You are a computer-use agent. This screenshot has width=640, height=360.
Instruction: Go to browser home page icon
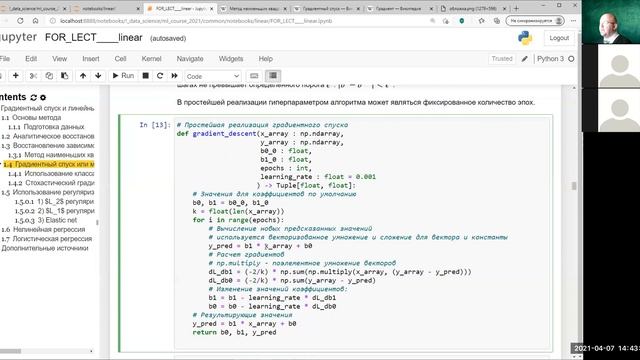point(36,21)
